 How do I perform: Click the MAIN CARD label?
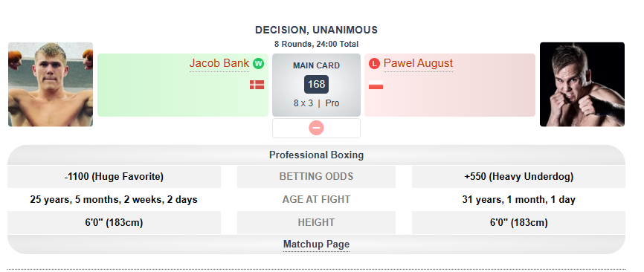click(316, 65)
